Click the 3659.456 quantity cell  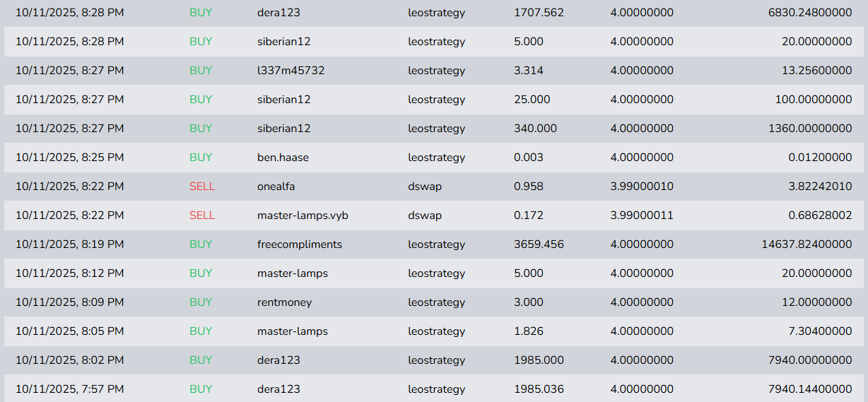539,244
